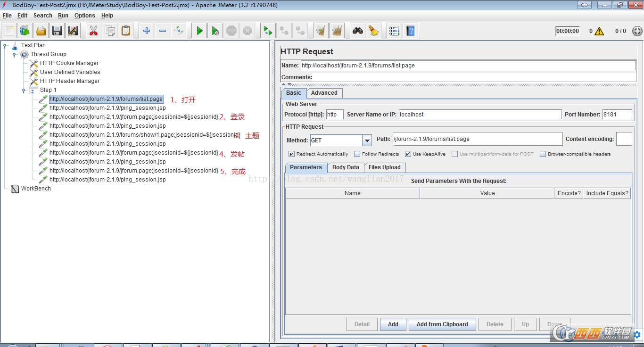Open the Run menu
644x347 pixels.
[x=63, y=16]
